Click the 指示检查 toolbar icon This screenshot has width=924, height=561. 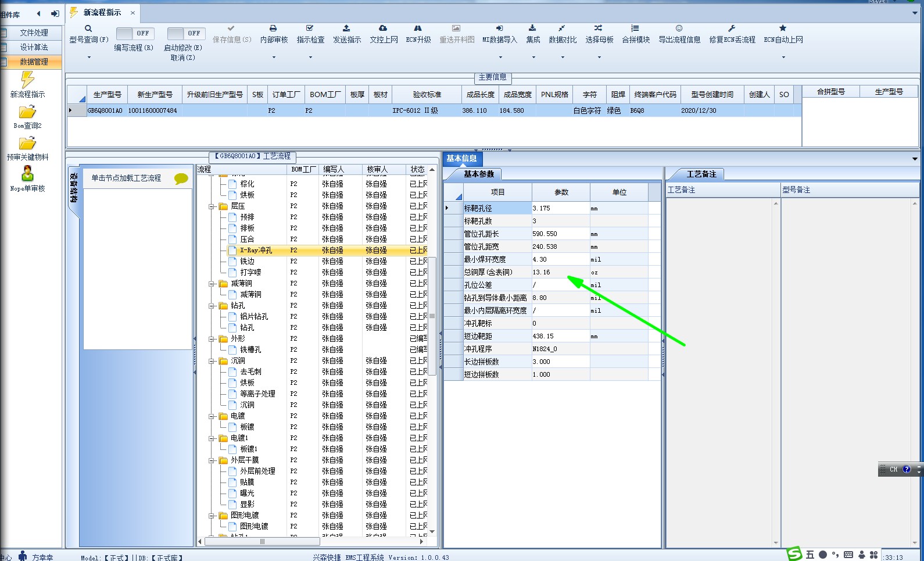(310, 28)
